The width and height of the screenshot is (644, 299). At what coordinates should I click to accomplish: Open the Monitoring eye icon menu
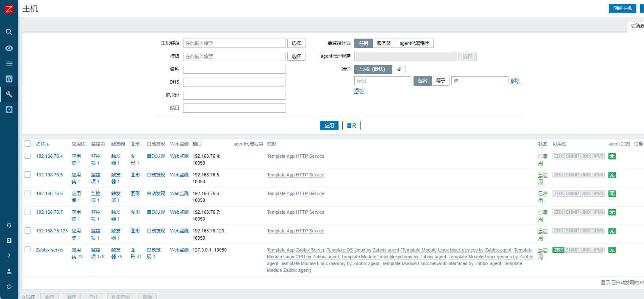(9, 48)
